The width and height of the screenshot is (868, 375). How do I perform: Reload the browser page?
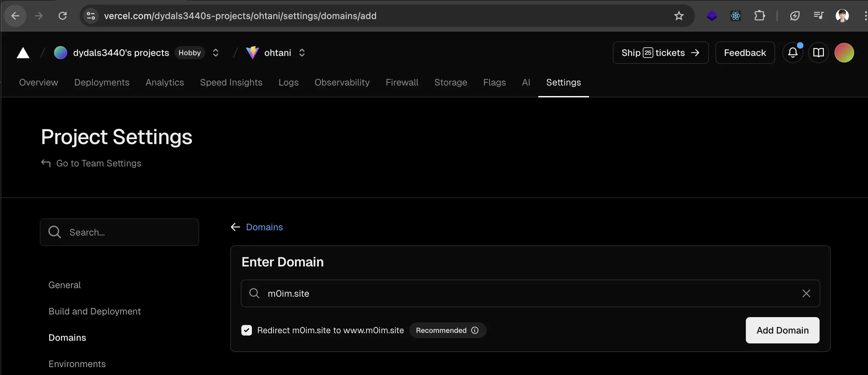point(63,16)
